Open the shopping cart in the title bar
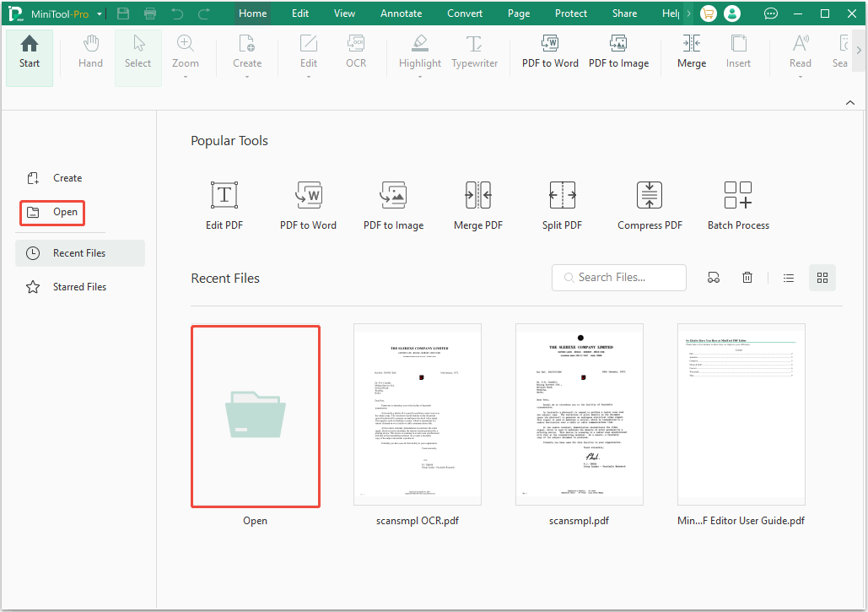868x612 pixels. coord(709,13)
